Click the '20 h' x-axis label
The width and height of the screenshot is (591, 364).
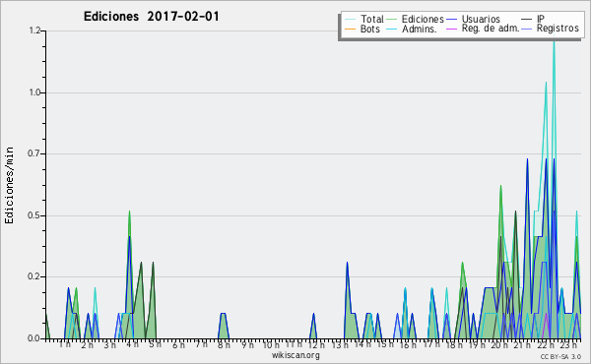(x=499, y=344)
